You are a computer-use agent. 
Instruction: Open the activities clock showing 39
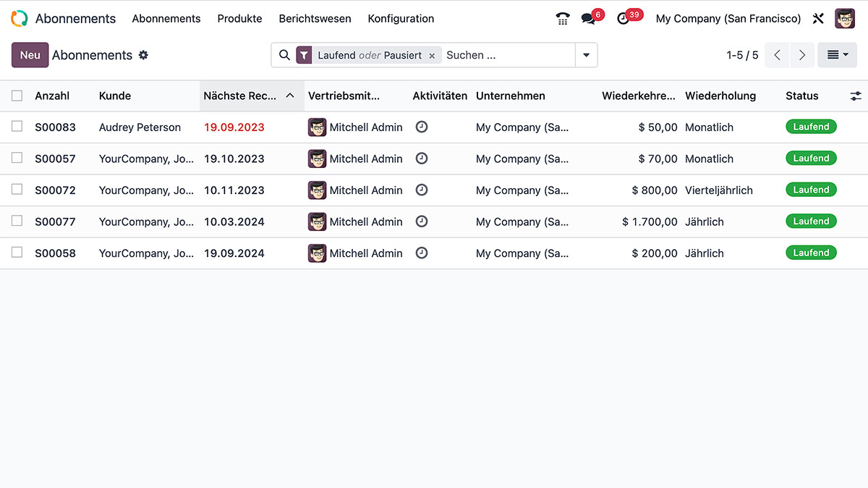pos(624,18)
